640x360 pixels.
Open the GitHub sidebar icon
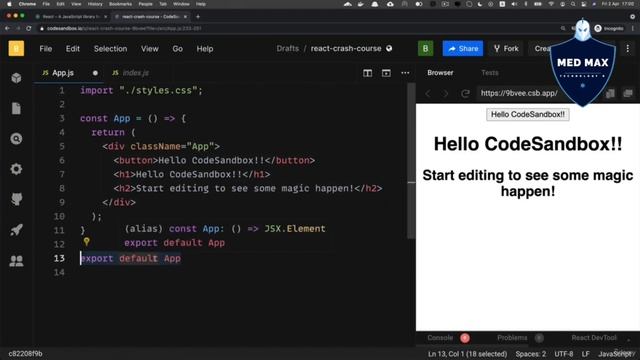click(16, 199)
